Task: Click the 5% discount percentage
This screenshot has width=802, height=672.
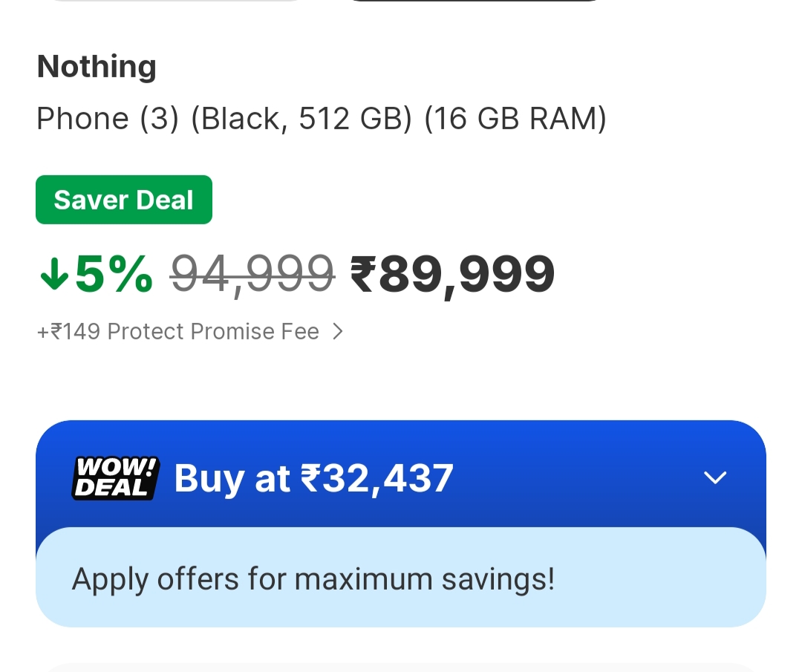Action: (x=114, y=274)
